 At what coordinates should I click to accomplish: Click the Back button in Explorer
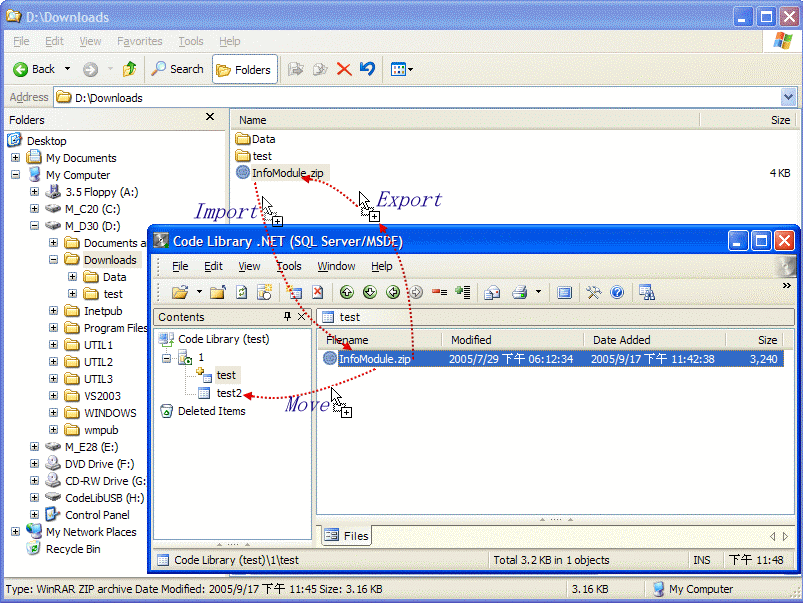click(x=34, y=69)
